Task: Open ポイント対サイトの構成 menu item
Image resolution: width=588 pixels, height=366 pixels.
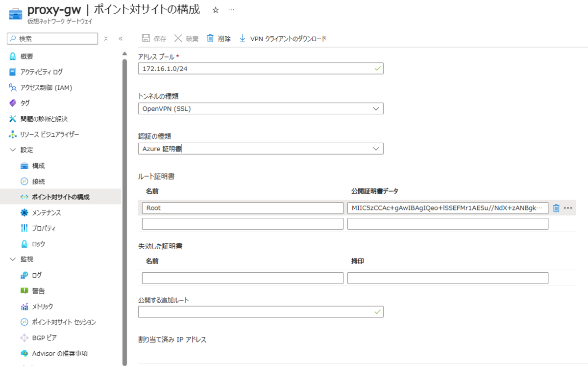Action: 61,197
